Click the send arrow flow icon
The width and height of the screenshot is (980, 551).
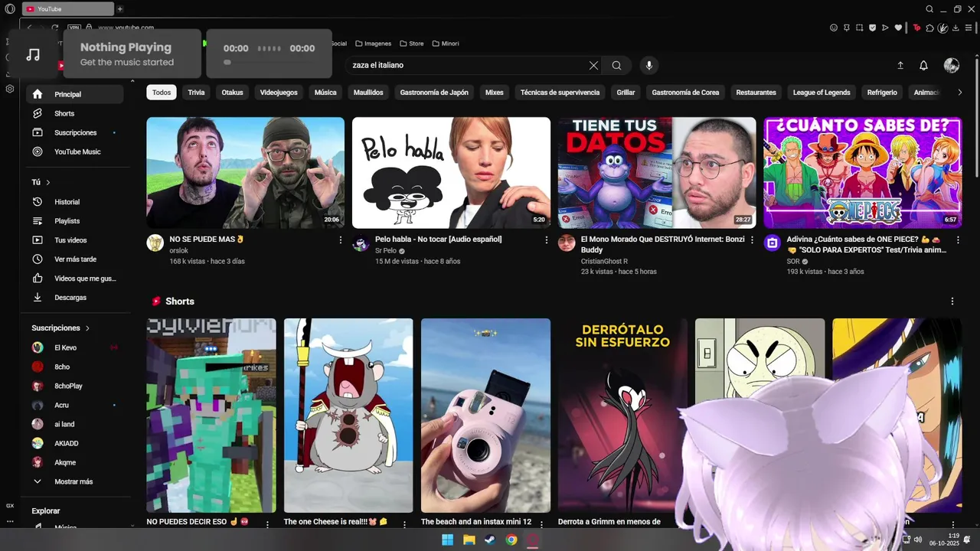click(885, 28)
